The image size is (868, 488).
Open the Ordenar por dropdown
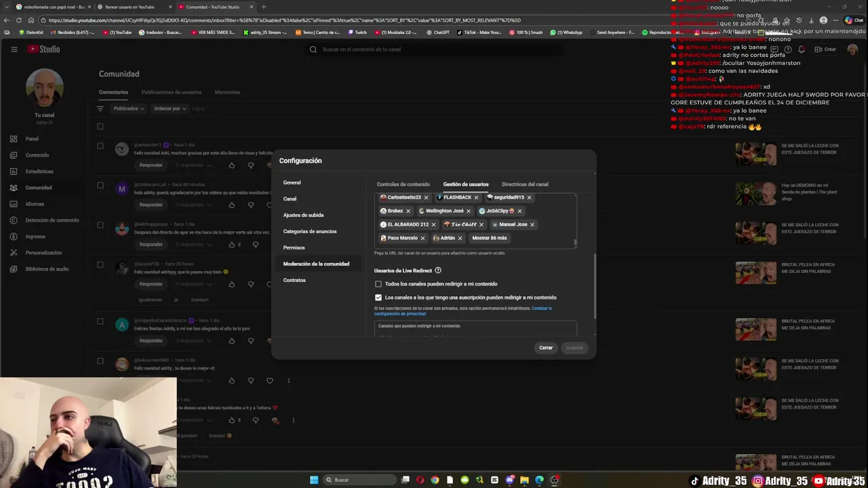tap(170, 108)
